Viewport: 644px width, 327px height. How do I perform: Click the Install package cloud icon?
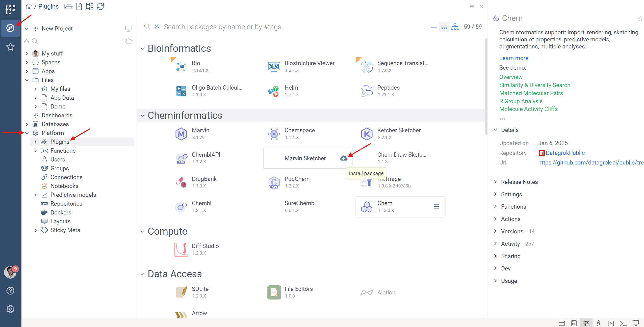pos(344,158)
